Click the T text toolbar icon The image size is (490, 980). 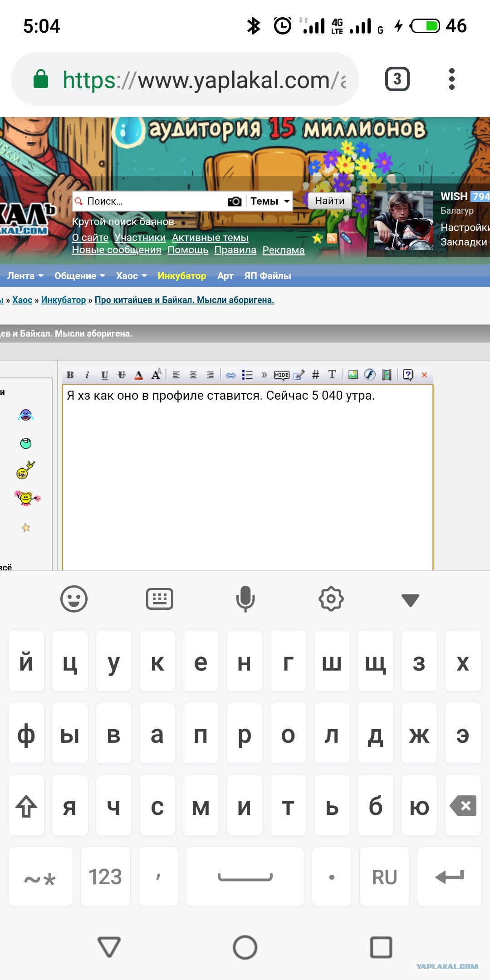point(332,374)
